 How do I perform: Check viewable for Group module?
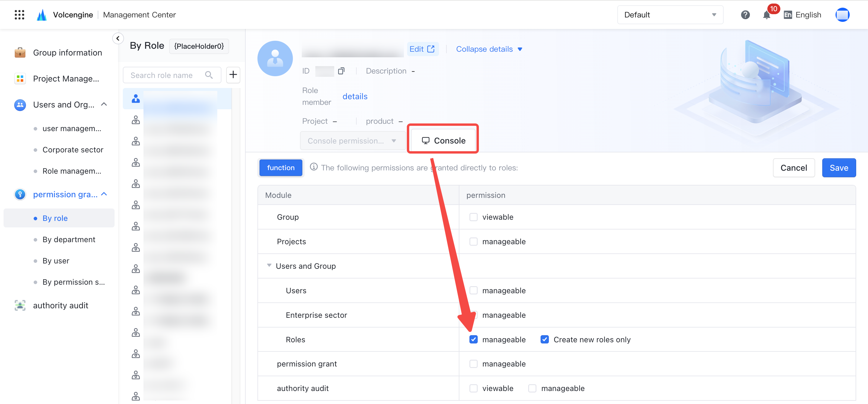(x=474, y=217)
